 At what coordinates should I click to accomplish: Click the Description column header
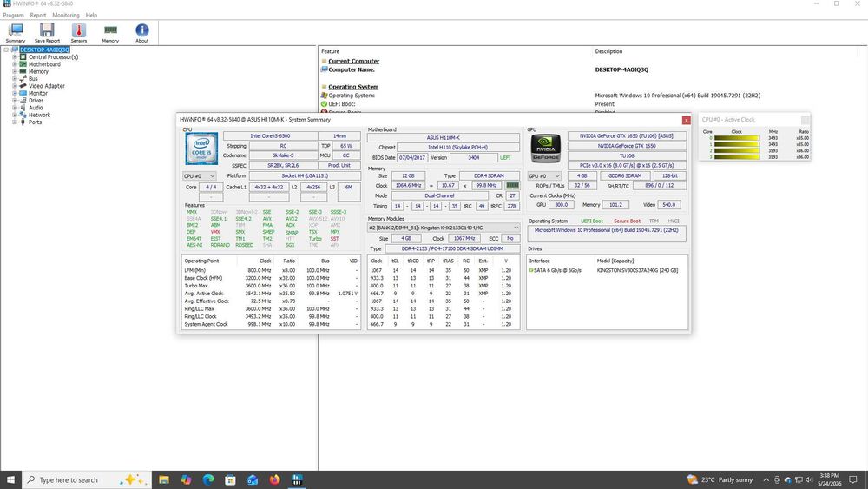tap(608, 51)
